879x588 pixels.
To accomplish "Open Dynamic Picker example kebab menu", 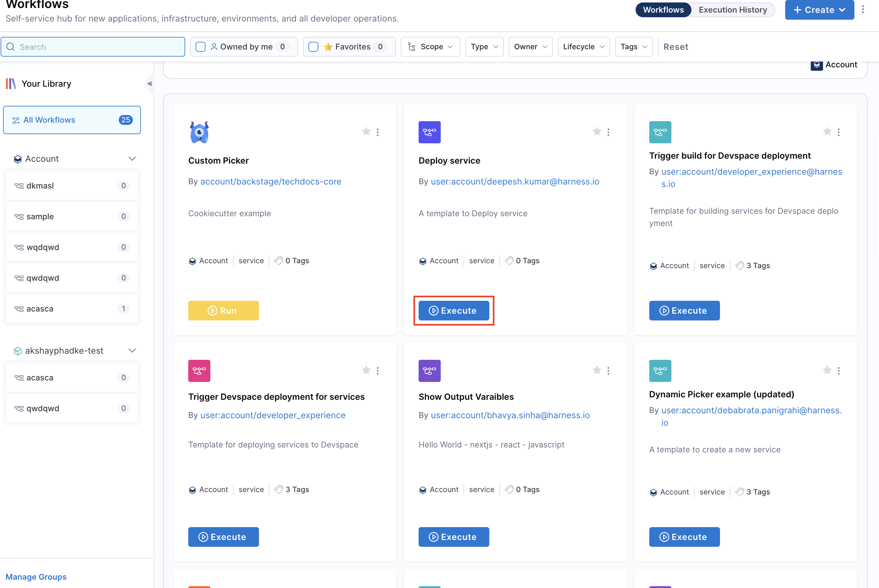I will coord(838,371).
